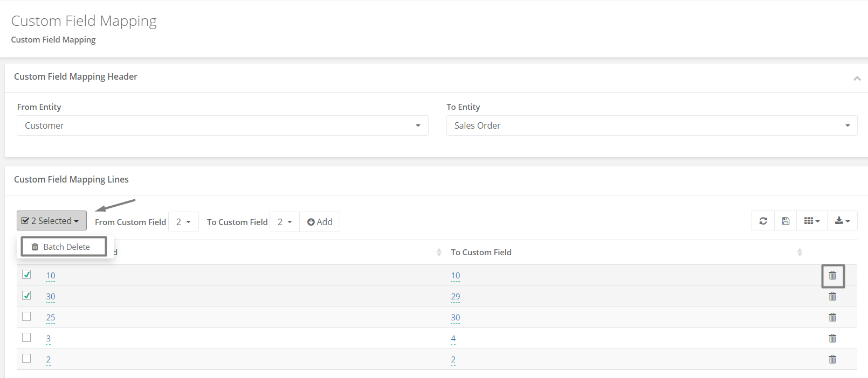Image resolution: width=868 pixels, height=378 pixels.
Task: Open the From Entity Customer dropdown
Action: coord(223,125)
